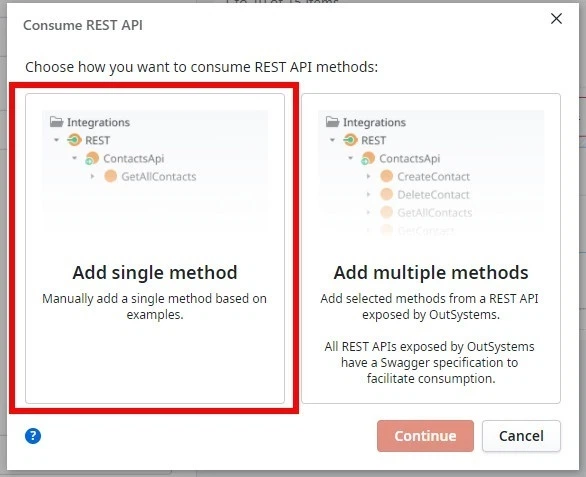Expand the GetAllContacts node in left card
The height and width of the screenshot is (477, 586).
click(x=92, y=176)
